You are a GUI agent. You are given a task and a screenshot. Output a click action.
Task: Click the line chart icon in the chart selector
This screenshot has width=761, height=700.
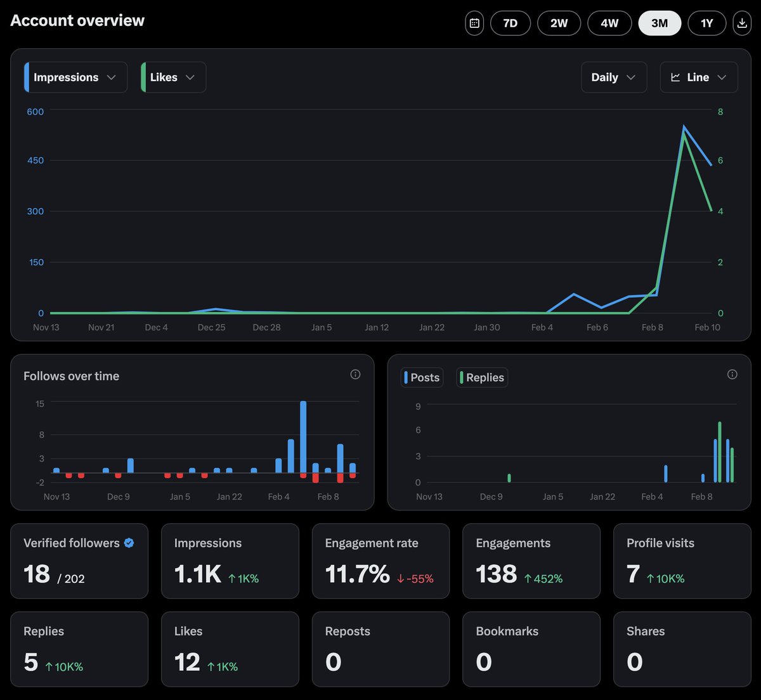(677, 77)
